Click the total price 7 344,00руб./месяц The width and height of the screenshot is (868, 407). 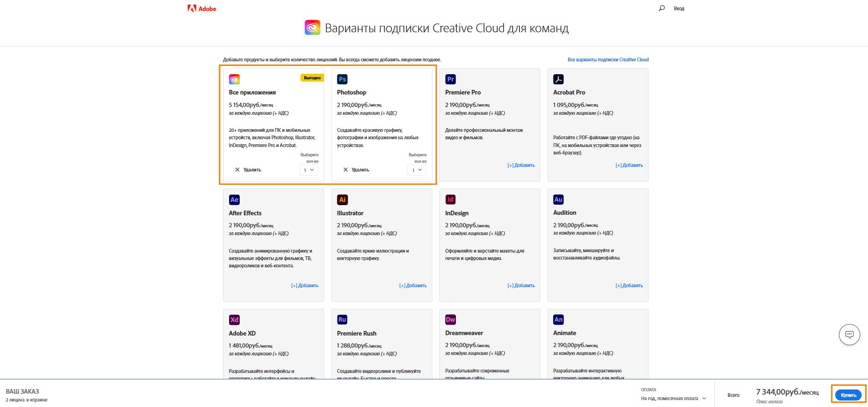(787, 392)
